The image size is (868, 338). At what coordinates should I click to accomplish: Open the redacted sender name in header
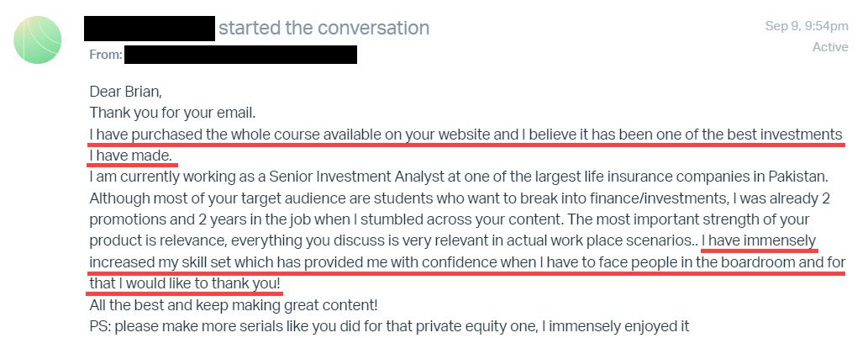point(150,28)
